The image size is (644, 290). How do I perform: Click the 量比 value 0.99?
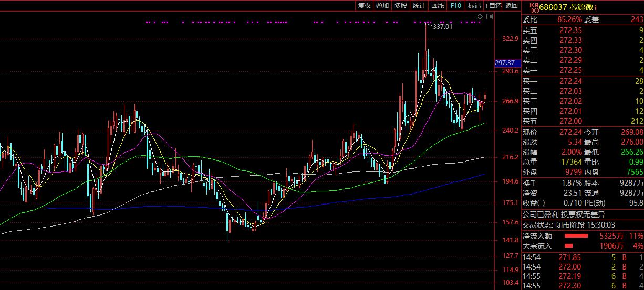pyautogui.click(x=636, y=162)
